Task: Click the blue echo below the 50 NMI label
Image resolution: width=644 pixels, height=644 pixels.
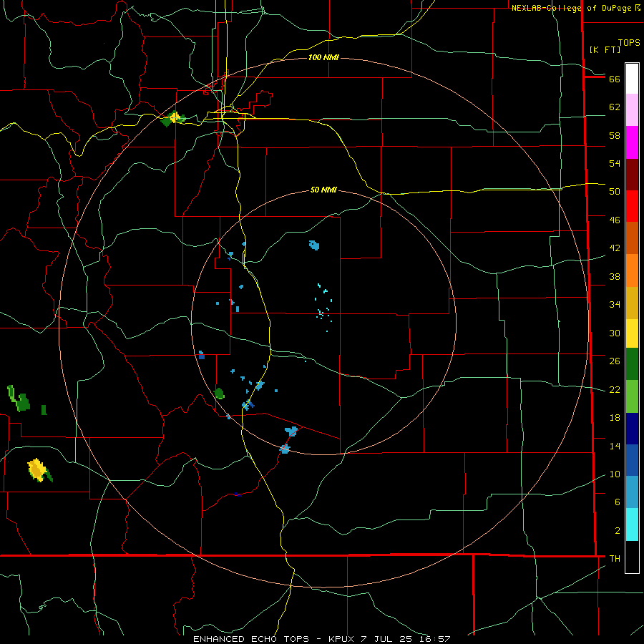Action: pyautogui.click(x=314, y=245)
